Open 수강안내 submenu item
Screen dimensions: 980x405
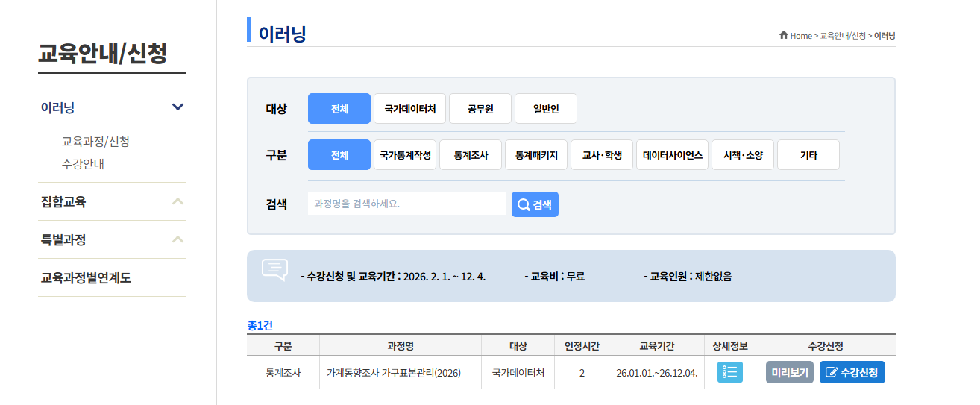pyautogui.click(x=83, y=163)
